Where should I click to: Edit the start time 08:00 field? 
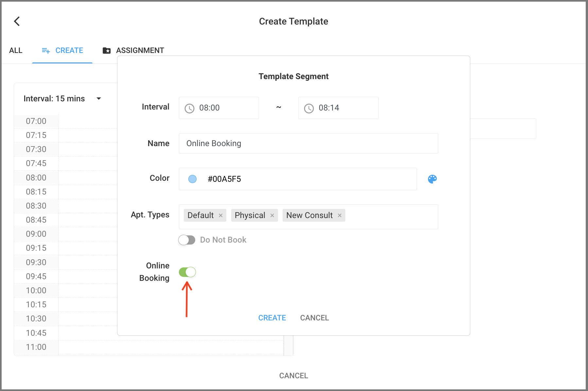tap(219, 108)
